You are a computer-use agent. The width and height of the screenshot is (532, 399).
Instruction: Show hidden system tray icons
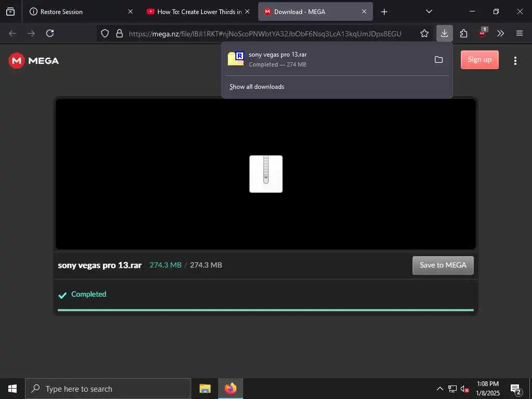click(440, 389)
